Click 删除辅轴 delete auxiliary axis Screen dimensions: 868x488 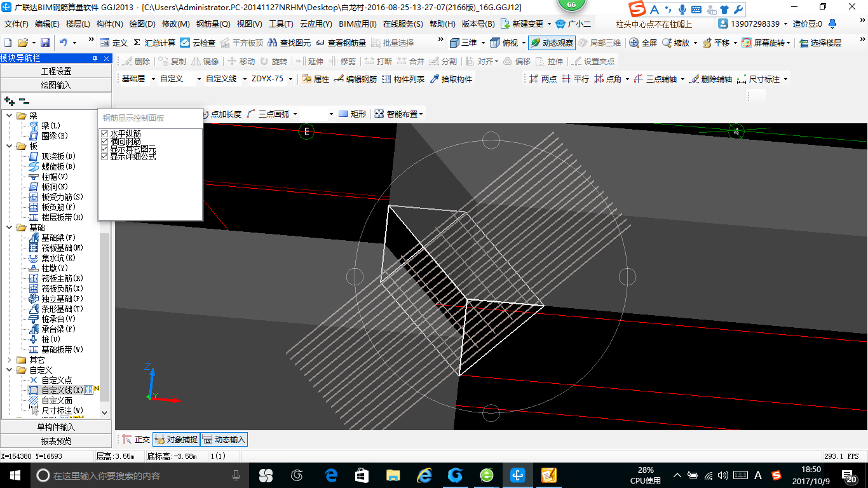[x=710, y=79]
